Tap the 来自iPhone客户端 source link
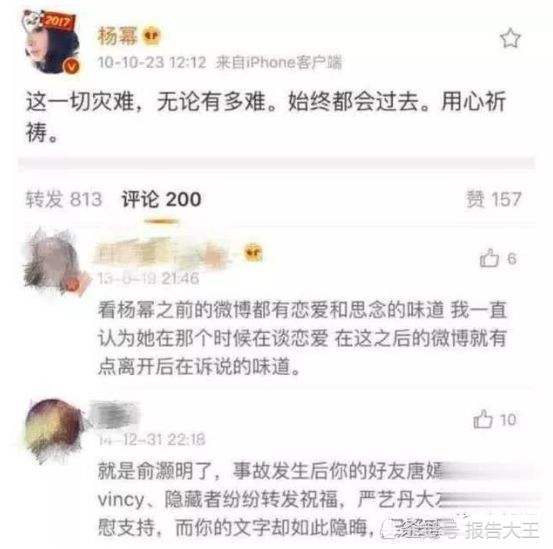This screenshot has width=553, height=549. [x=279, y=63]
